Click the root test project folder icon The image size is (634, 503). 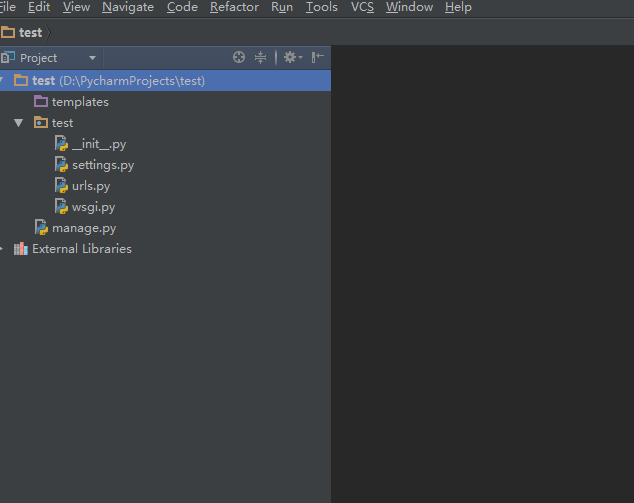(x=21, y=80)
